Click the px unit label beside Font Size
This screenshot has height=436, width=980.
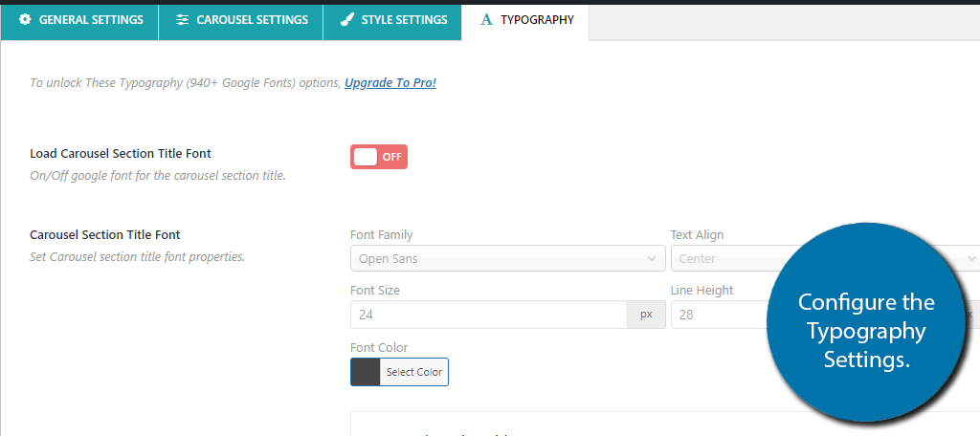(646, 315)
